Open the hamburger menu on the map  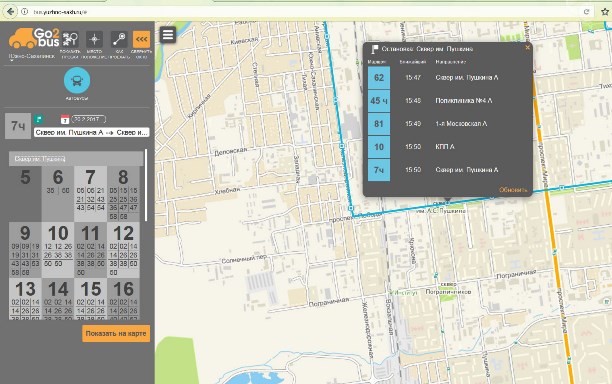tap(168, 35)
